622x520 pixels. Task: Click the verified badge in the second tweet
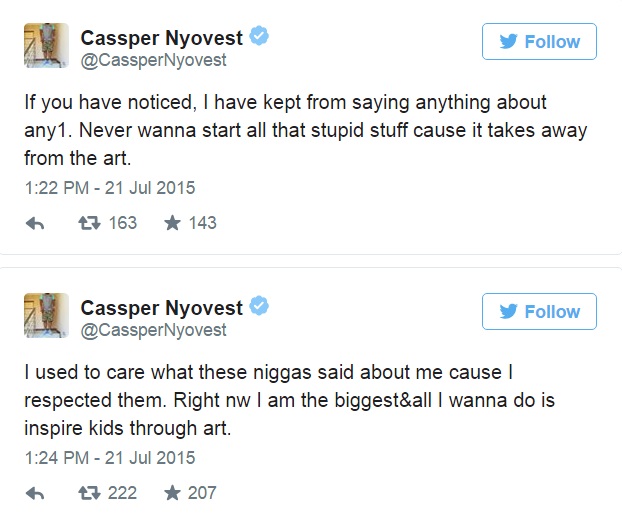(x=259, y=306)
